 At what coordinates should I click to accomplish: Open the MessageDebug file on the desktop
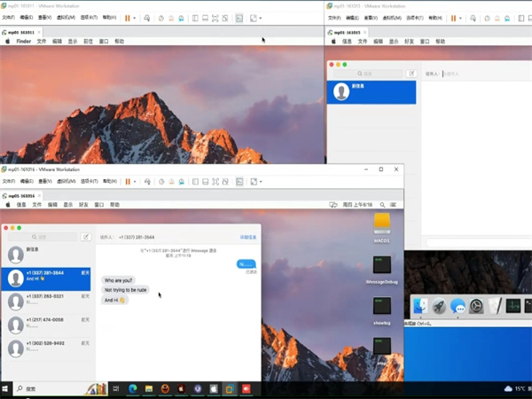(382, 264)
